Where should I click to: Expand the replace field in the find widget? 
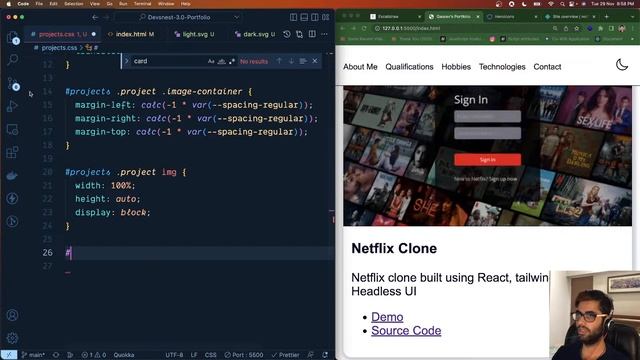click(x=127, y=61)
